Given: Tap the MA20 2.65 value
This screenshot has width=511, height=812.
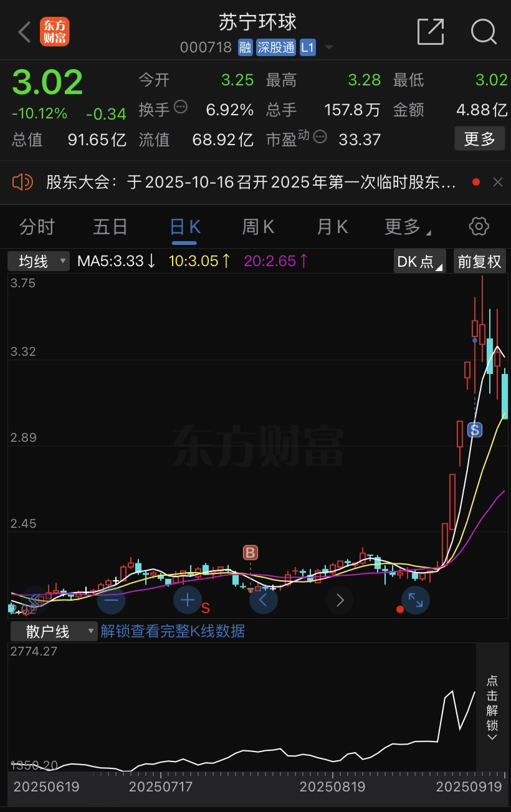Looking at the screenshot, I should pyautogui.click(x=276, y=261).
